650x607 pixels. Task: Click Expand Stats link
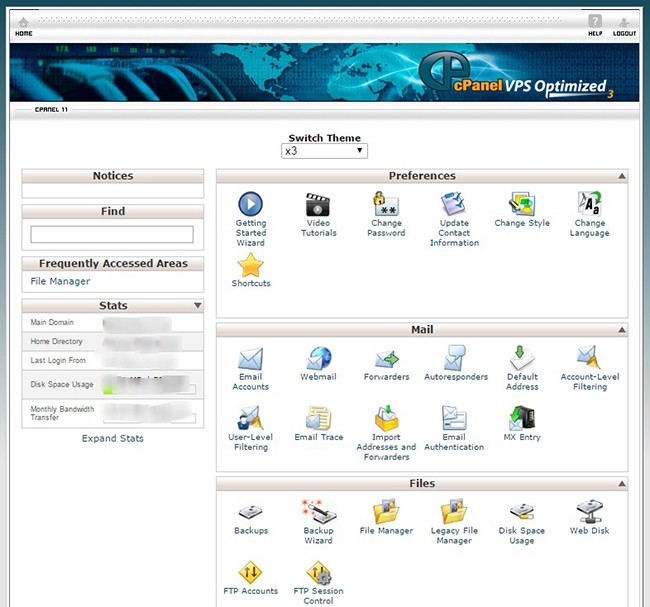[113, 438]
